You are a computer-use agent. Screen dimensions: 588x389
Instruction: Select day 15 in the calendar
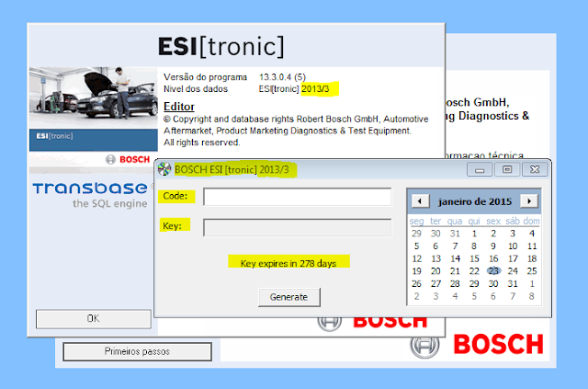coord(474,258)
